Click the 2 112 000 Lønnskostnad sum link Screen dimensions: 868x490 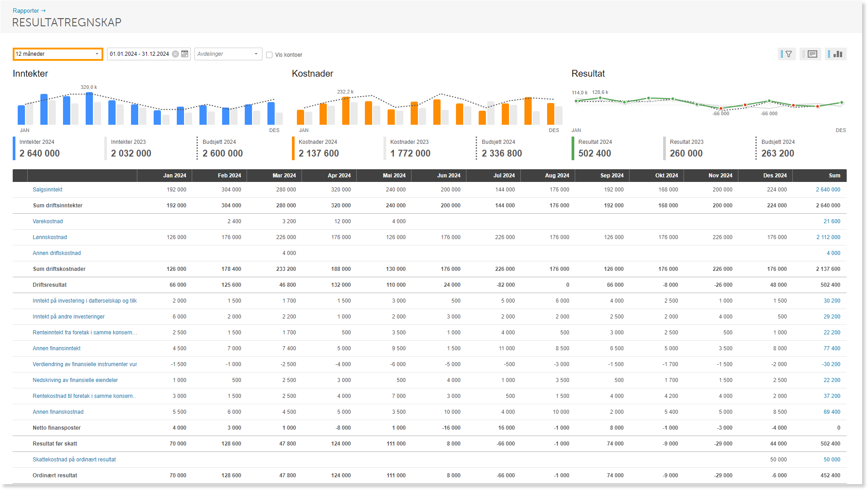tap(828, 237)
